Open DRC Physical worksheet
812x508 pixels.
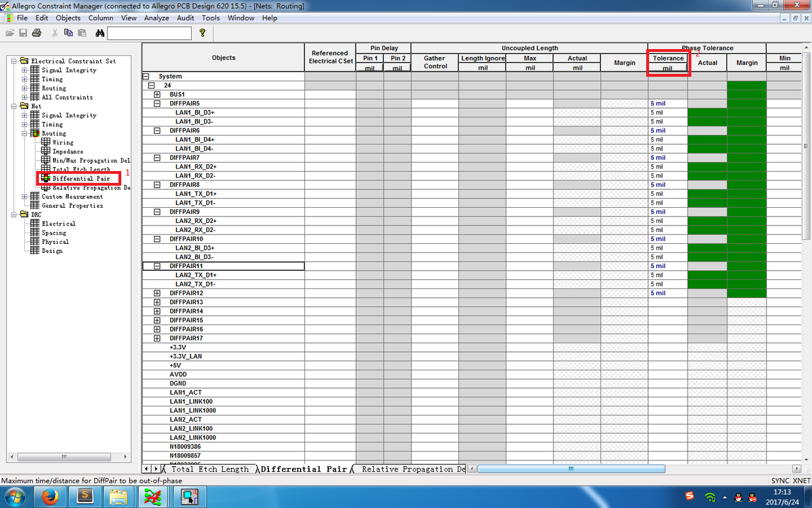pyautogui.click(x=55, y=242)
